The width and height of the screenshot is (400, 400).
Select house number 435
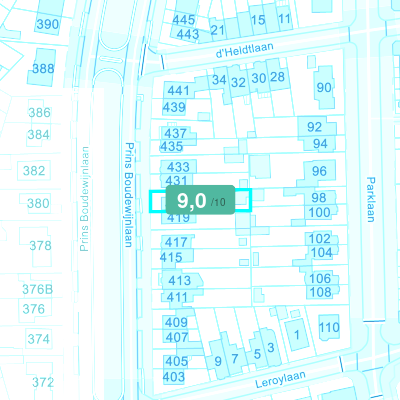point(171,146)
